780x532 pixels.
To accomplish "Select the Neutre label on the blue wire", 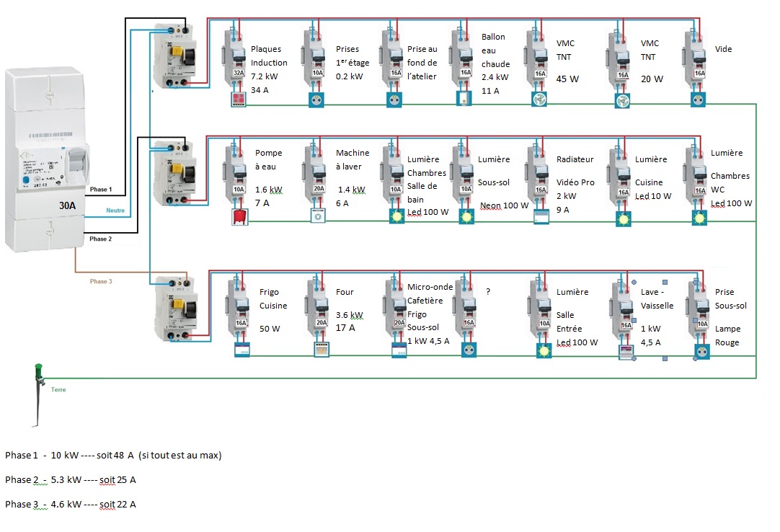I will click(x=115, y=210).
